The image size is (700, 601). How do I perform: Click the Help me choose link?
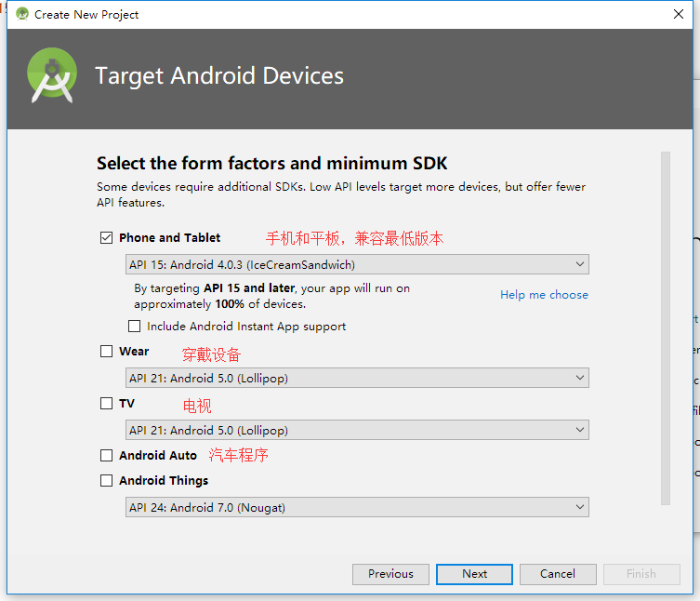[544, 295]
